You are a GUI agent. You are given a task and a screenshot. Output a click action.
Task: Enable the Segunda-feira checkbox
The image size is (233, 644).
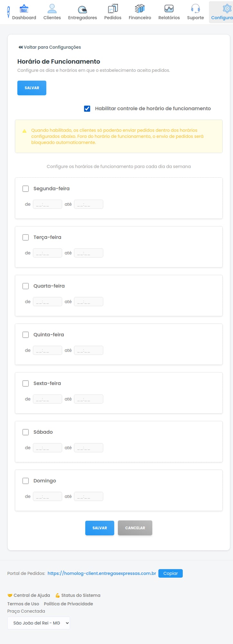pyautogui.click(x=25, y=188)
